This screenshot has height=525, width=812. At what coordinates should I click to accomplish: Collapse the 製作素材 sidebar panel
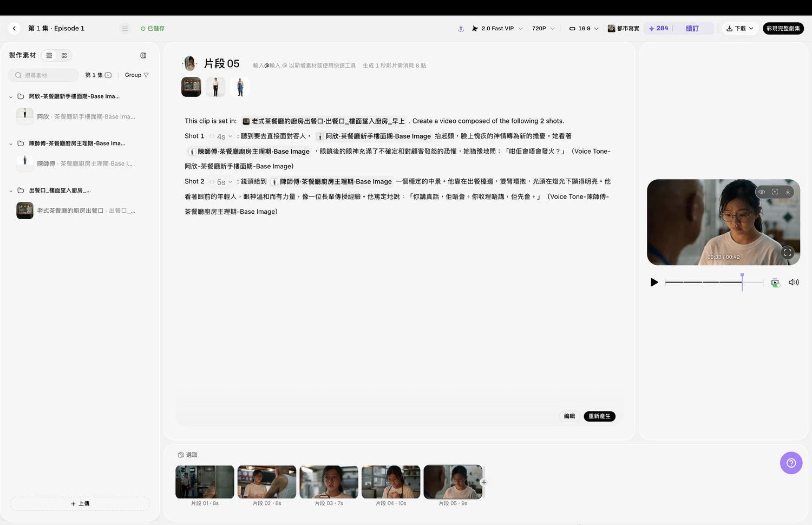[x=143, y=55]
